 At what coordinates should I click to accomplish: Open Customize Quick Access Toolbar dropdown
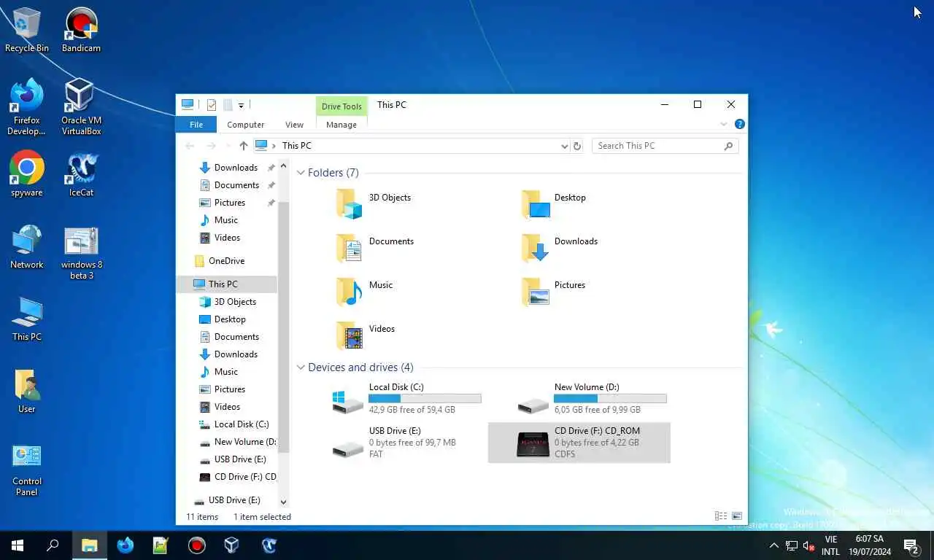coord(241,106)
